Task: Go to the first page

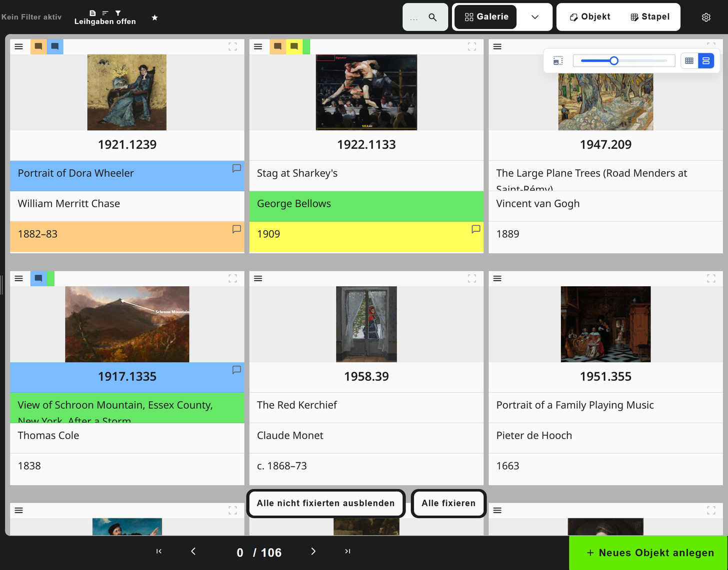Action: tap(159, 551)
